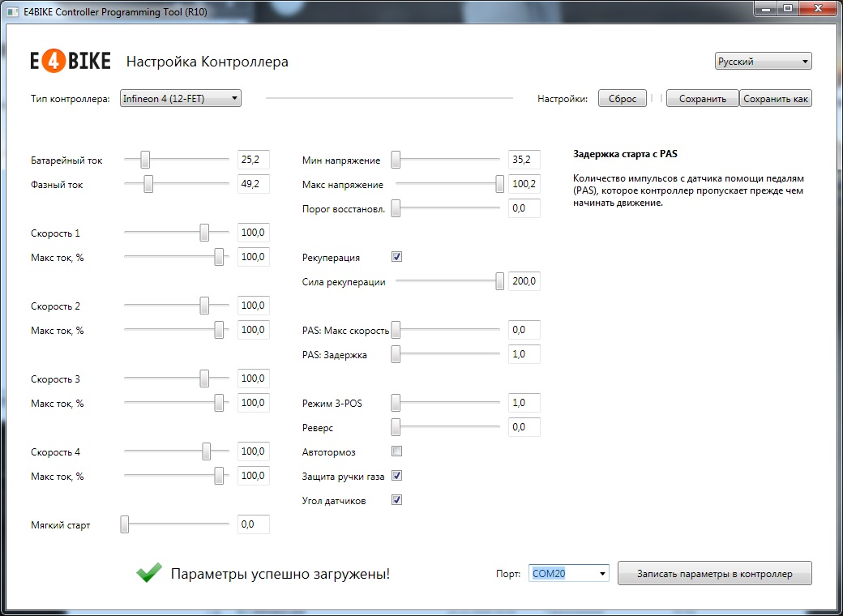Click the Мин напряжение value field
This screenshot has height=616, width=843.
(x=524, y=160)
